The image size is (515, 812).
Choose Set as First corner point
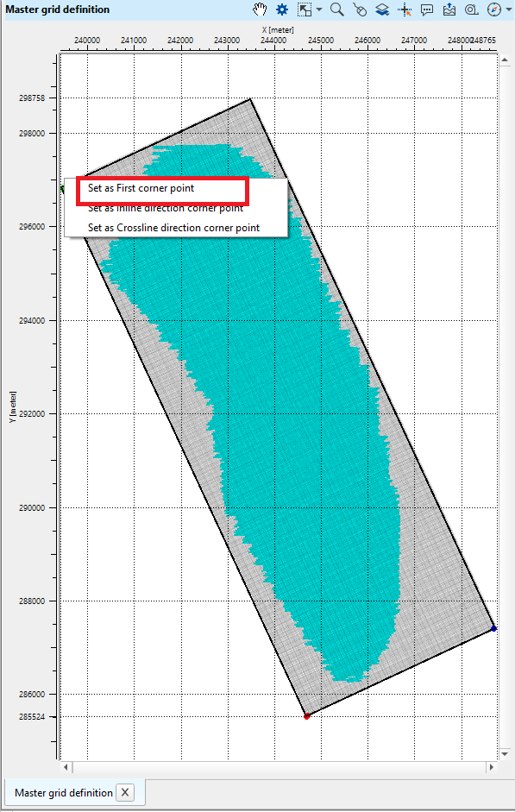click(x=141, y=188)
